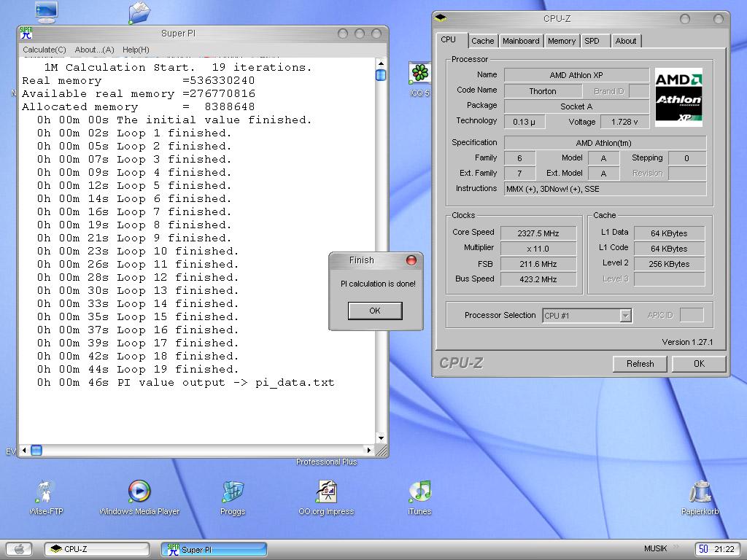
Task: Click OK button in CPU-Z window
Action: coord(699,364)
